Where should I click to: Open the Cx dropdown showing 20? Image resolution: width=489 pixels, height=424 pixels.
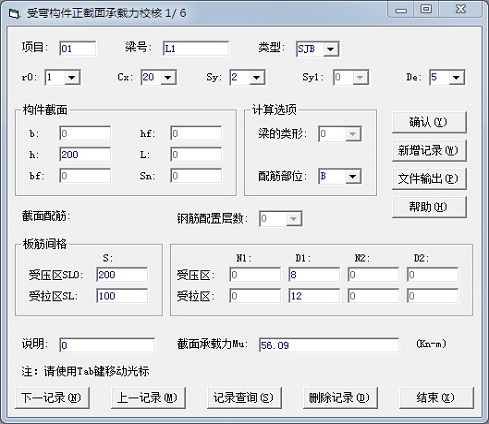pyautogui.click(x=168, y=78)
